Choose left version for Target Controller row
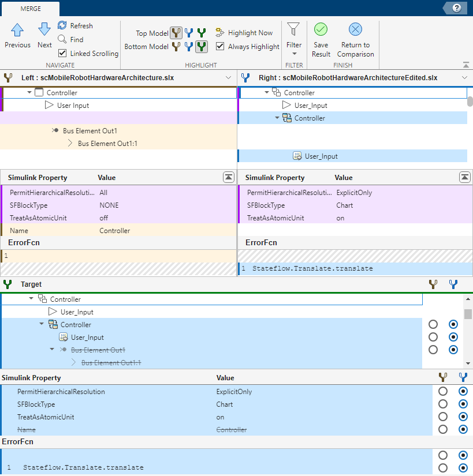Image resolution: width=473 pixels, height=476 pixels. tap(433, 324)
